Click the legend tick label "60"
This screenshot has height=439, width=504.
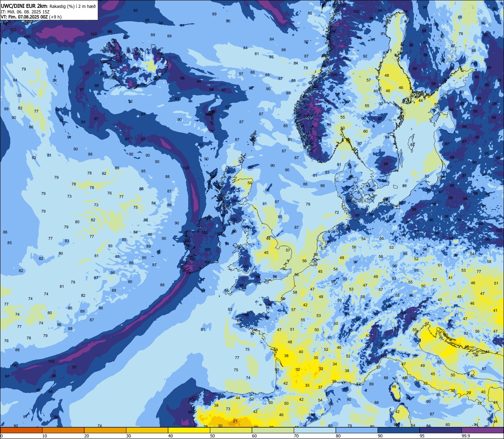click(254, 436)
